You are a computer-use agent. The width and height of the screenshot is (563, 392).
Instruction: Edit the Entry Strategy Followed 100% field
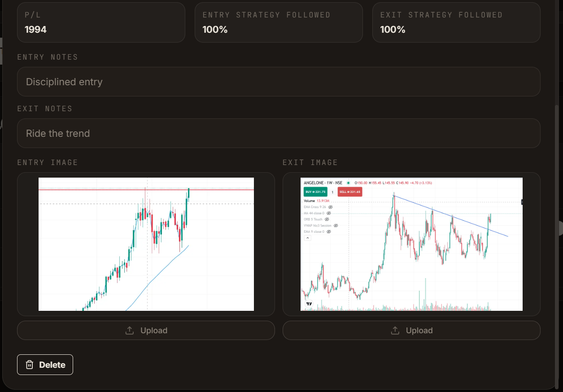(279, 22)
